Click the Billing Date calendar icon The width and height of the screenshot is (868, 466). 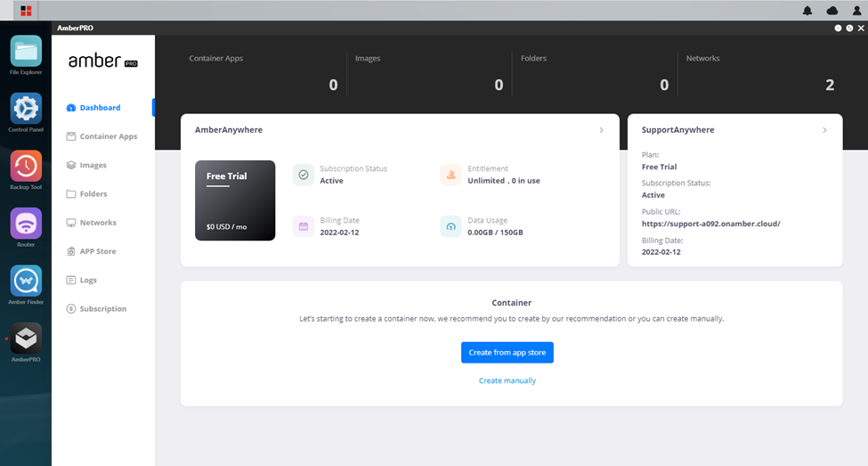304,226
